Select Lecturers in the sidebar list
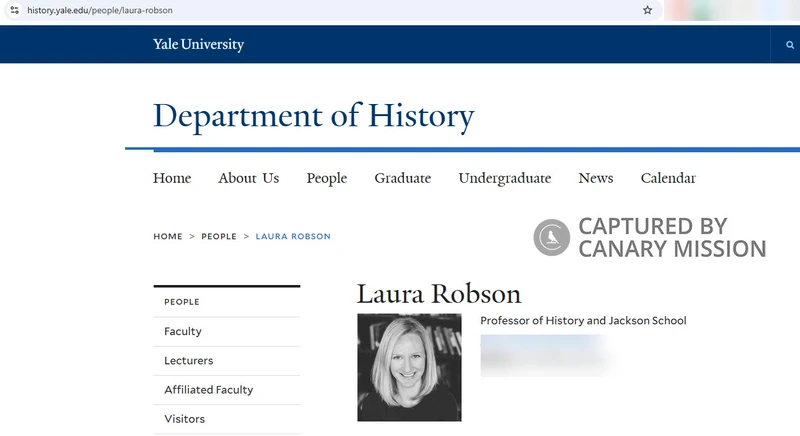The width and height of the screenshot is (800, 436). point(188,360)
